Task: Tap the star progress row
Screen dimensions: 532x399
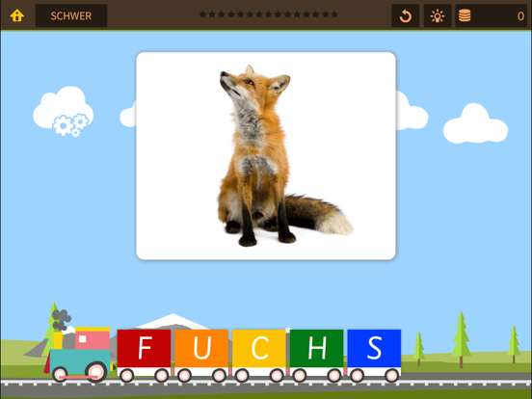Action: click(268, 14)
